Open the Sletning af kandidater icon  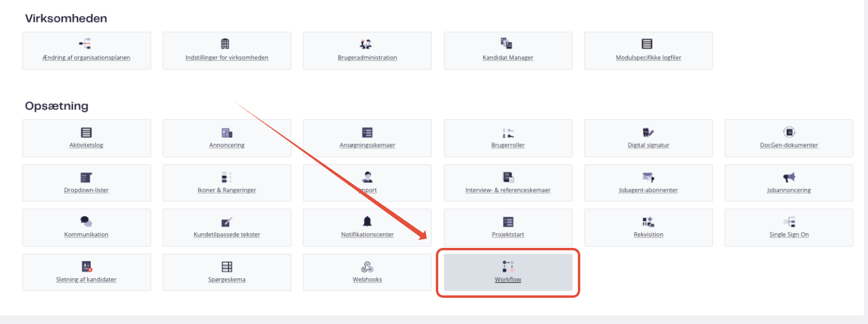tap(86, 267)
